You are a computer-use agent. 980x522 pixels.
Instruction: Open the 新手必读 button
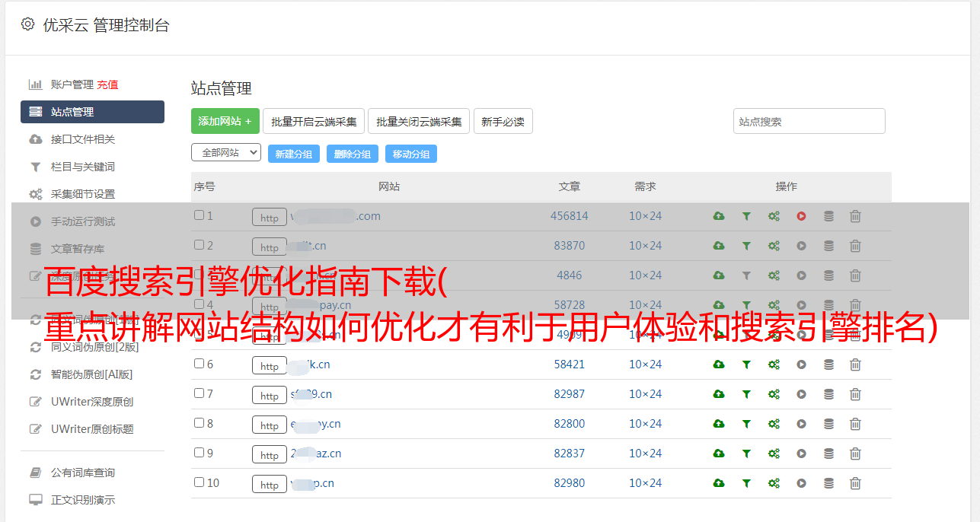point(503,121)
